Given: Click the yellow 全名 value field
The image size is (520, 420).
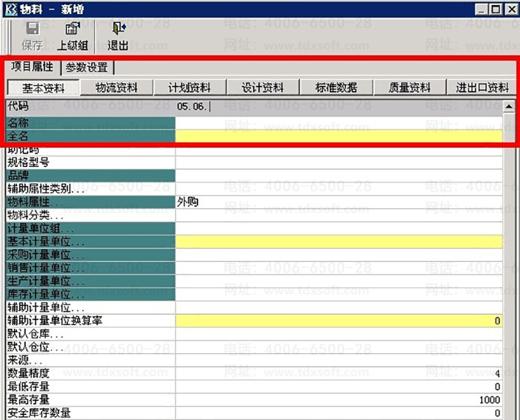Looking at the screenshot, I should point(339,137).
